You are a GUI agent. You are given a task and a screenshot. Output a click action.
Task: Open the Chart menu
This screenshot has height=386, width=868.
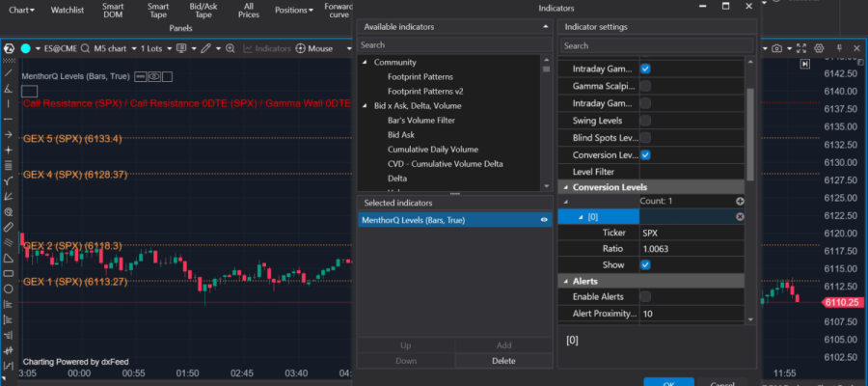20,12
